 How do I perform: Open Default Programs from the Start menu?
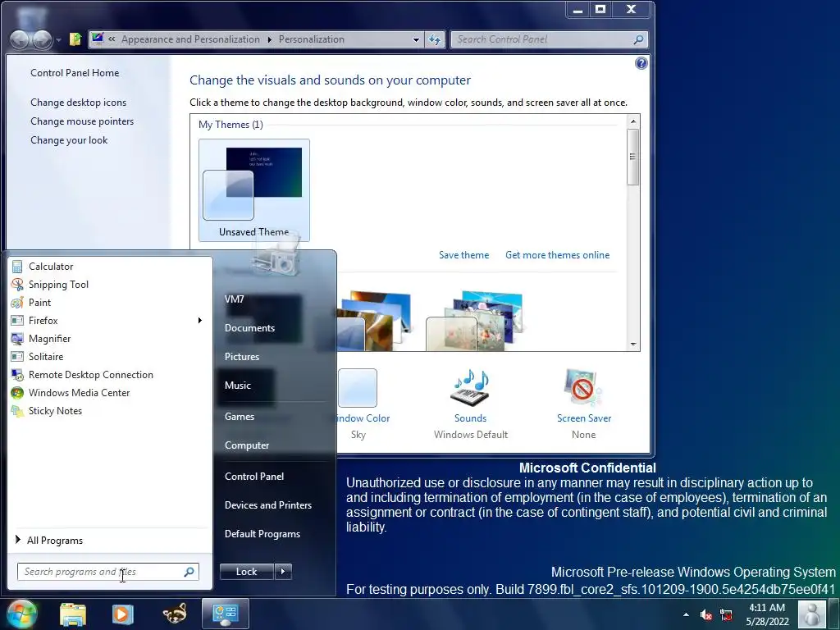click(x=262, y=534)
